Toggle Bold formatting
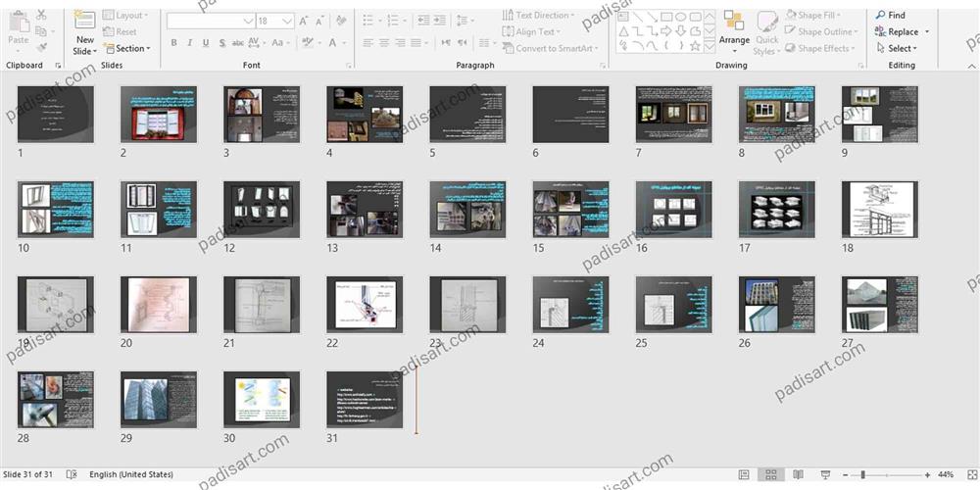The image size is (980, 490). pyautogui.click(x=173, y=43)
